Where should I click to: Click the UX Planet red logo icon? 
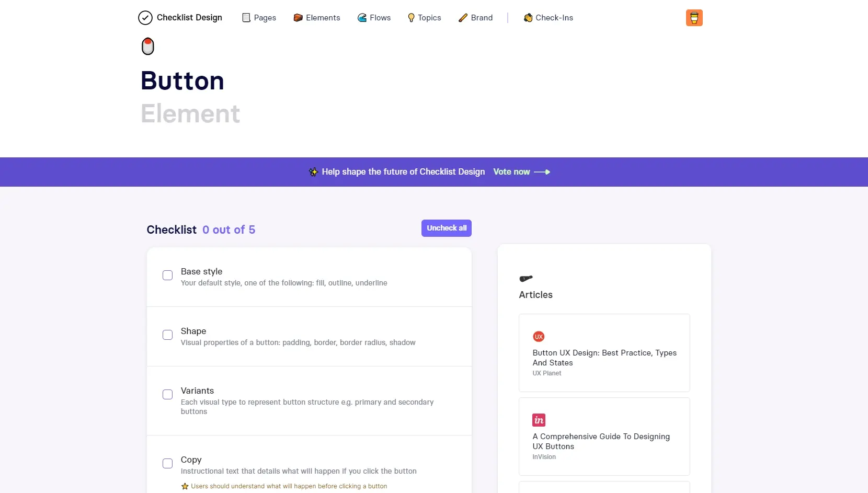click(539, 337)
